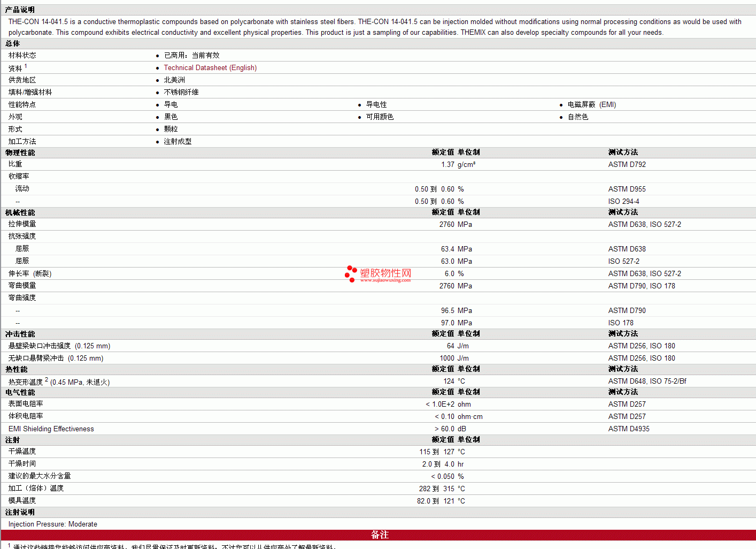Select the 机械性能 section header
Image resolution: width=756 pixels, height=549 pixels.
tap(20, 213)
